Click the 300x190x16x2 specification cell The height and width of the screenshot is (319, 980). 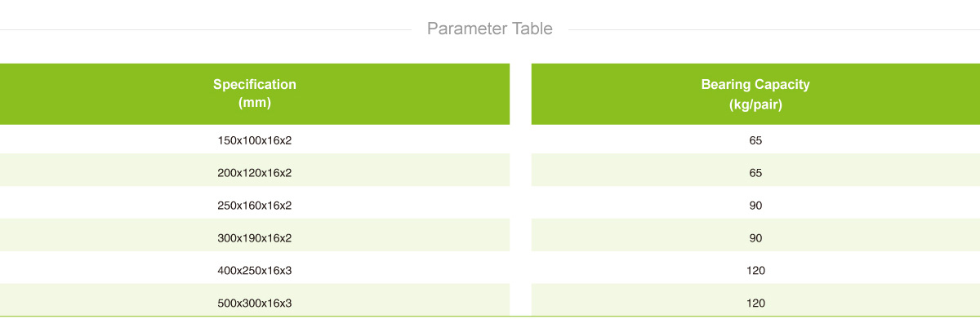(255, 238)
